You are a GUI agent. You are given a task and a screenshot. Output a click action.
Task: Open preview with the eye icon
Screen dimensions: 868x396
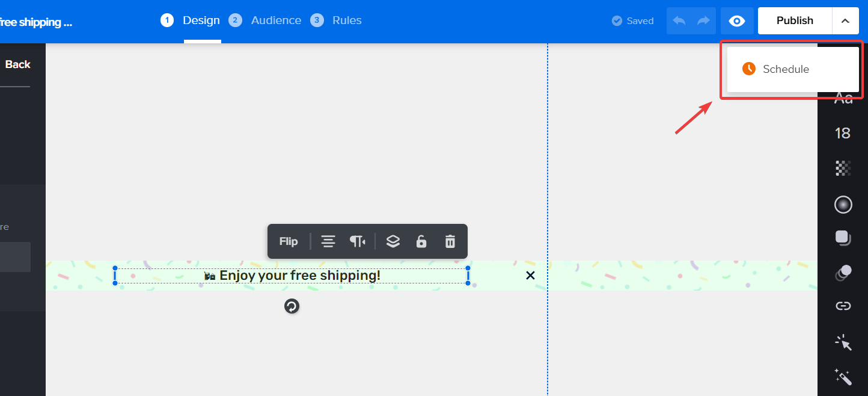tap(736, 21)
